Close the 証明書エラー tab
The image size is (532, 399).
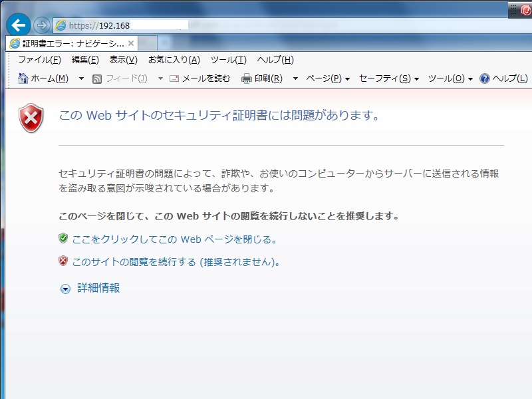pos(131,43)
